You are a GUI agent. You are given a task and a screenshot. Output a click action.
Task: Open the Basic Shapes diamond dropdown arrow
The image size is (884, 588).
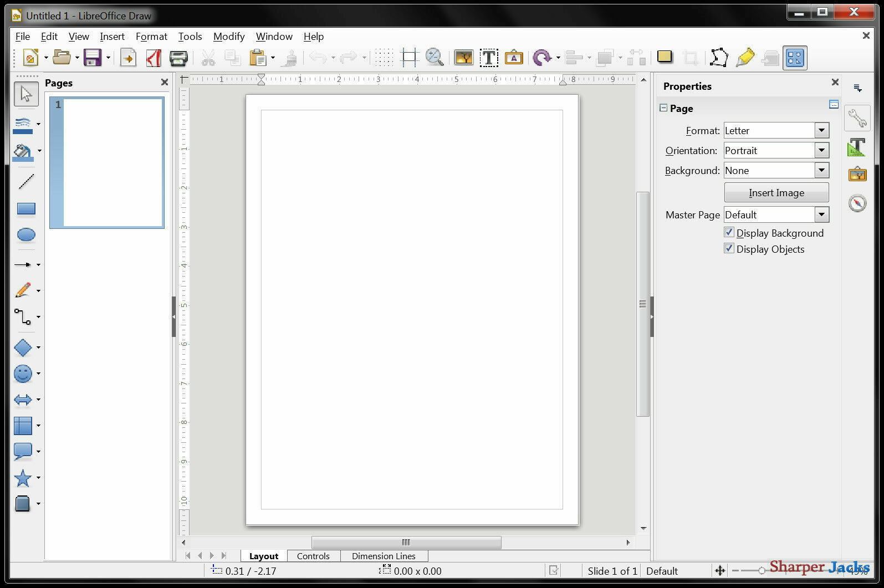38,347
